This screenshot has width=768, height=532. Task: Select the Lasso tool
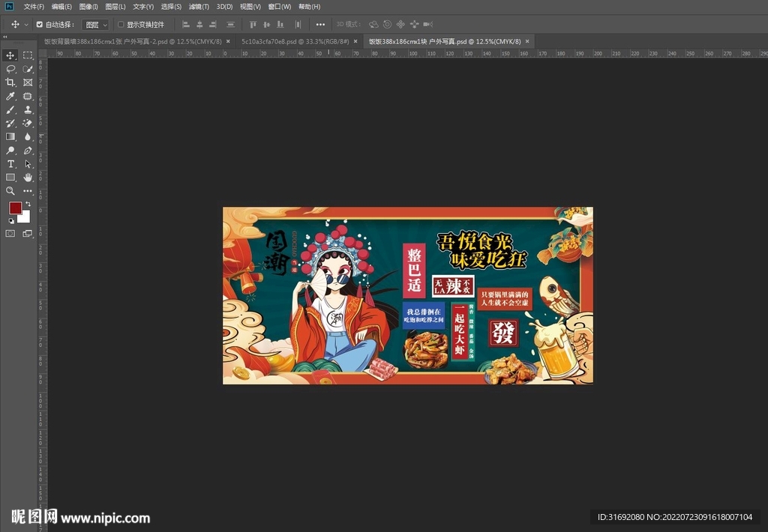click(x=10, y=69)
